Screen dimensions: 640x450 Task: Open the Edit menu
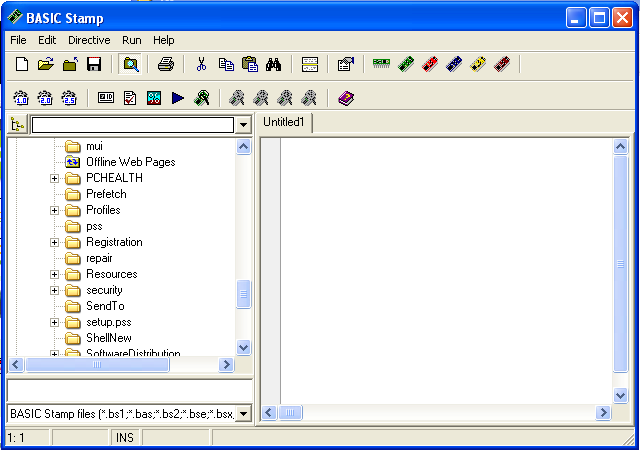click(x=47, y=40)
